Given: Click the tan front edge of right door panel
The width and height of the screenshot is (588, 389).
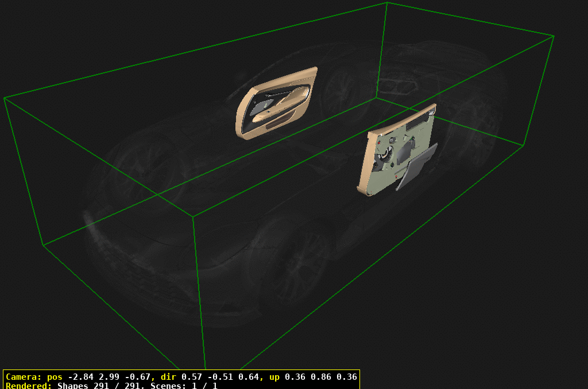Looking at the screenshot, I should click(365, 164).
